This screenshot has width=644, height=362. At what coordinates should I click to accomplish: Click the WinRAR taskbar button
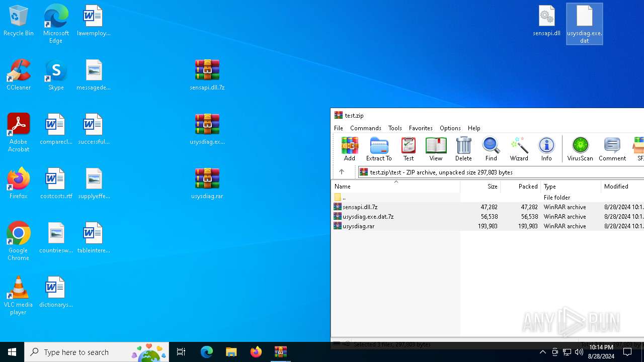pyautogui.click(x=280, y=352)
